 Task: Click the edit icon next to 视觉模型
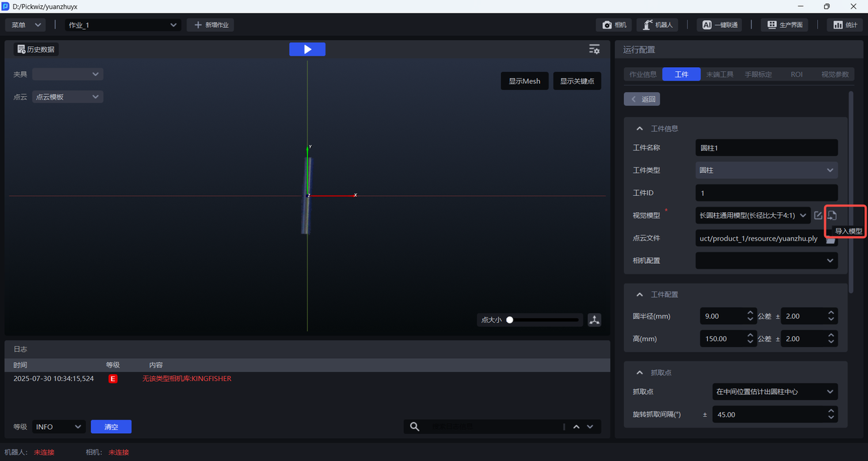[818, 216]
